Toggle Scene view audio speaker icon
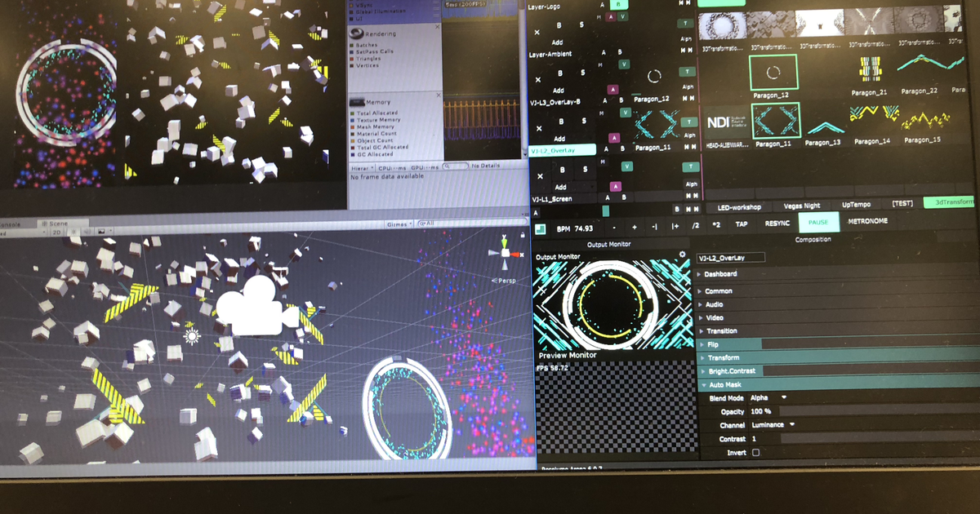The image size is (980, 514). pyautogui.click(x=87, y=232)
